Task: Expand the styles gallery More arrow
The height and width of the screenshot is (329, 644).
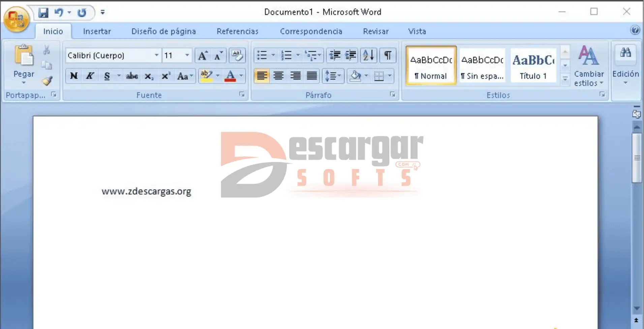Action: tap(565, 79)
